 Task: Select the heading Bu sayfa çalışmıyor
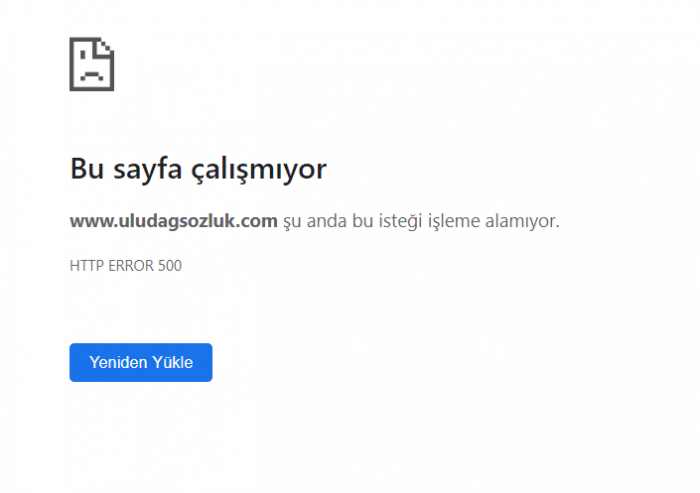(198, 170)
